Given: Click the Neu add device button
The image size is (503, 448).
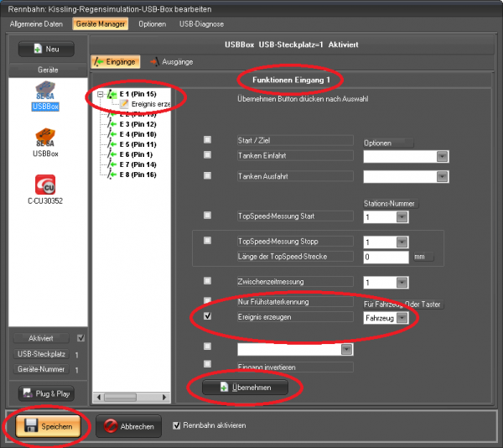Looking at the screenshot, I should click(45, 50).
